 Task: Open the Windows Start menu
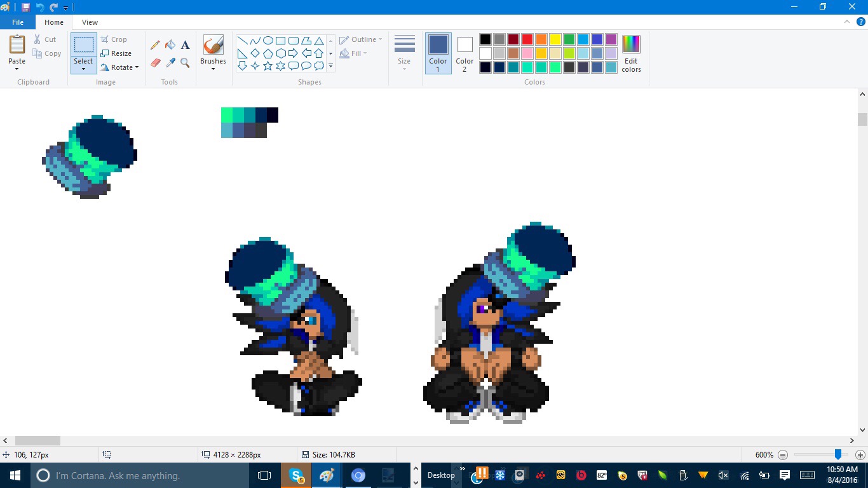15,475
